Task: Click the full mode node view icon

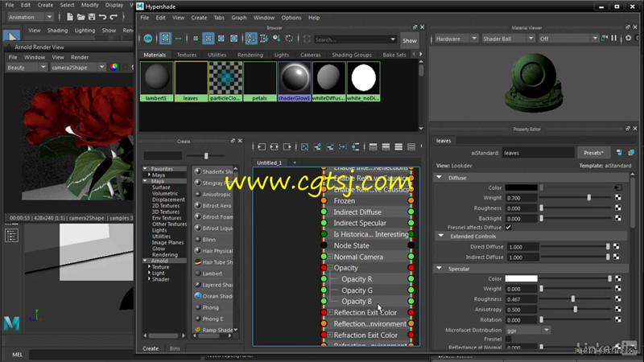Action: pyautogui.click(x=398, y=147)
